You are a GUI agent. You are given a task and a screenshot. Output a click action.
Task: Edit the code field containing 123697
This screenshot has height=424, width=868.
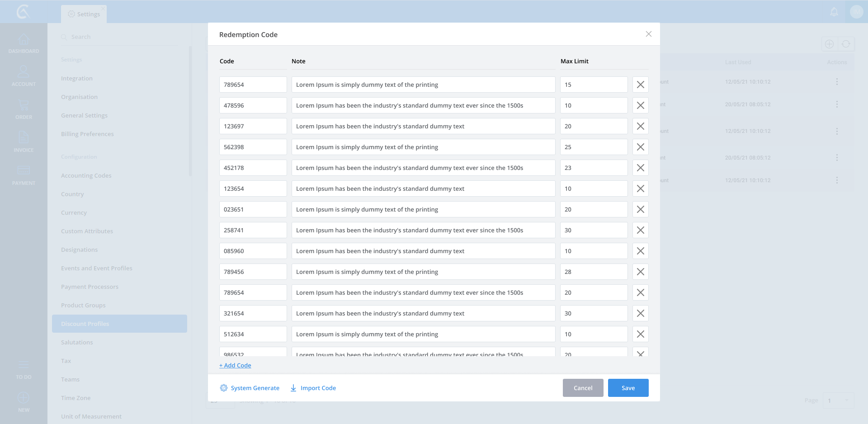pyautogui.click(x=253, y=126)
